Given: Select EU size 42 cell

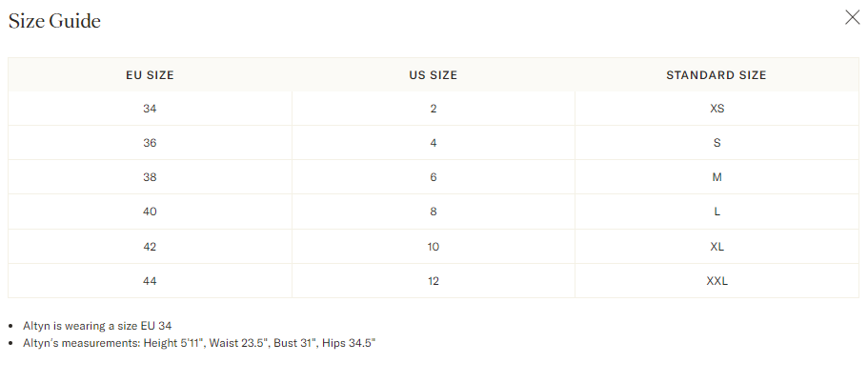Looking at the screenshot, I should pos(150,247).
